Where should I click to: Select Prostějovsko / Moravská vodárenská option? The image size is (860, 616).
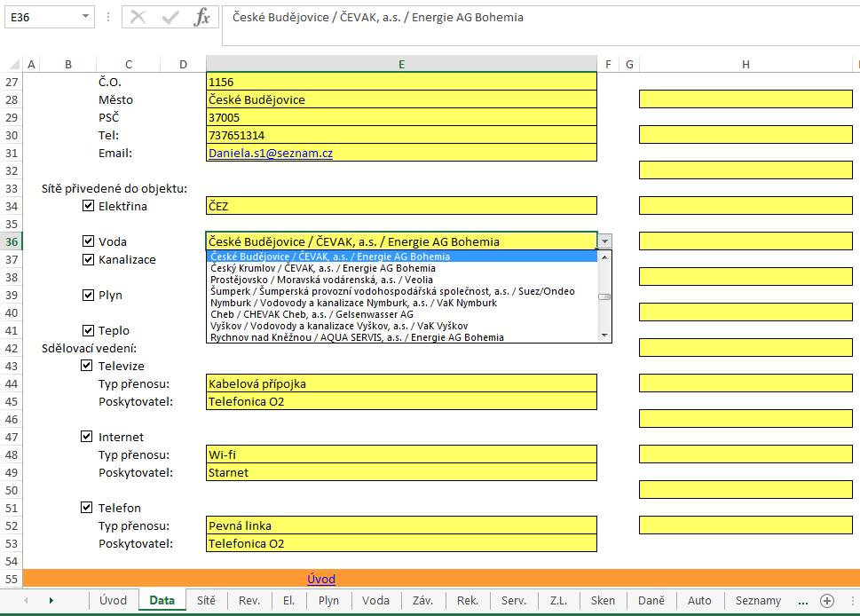(x=402, y=280)
